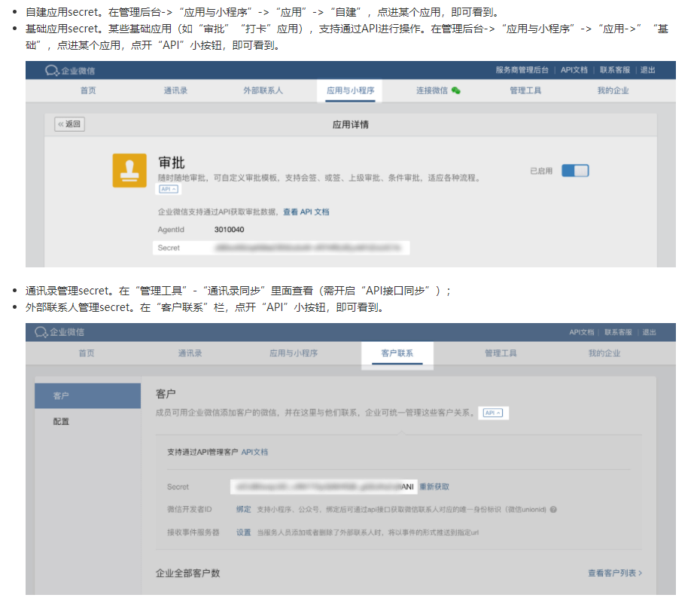This screenshot has height=610, width=700.
Task: Open 我的企业 tab in the second screenshot
Action: (x=604, y=353)
